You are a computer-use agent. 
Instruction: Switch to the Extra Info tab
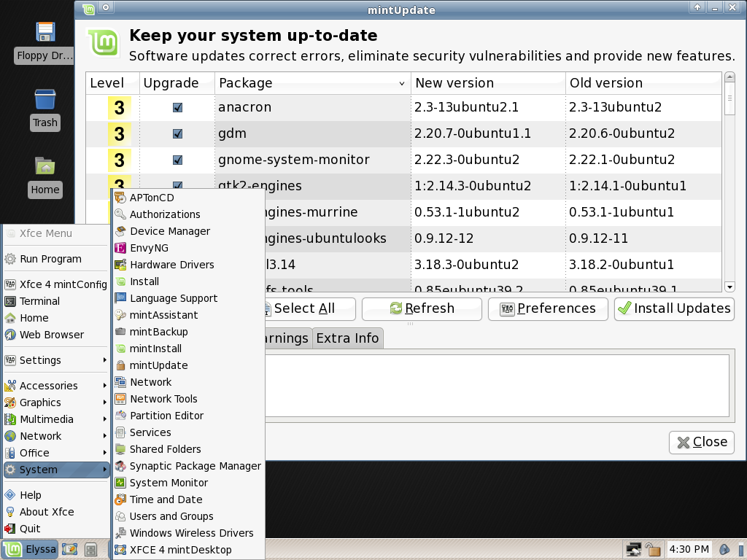point(347,338)
